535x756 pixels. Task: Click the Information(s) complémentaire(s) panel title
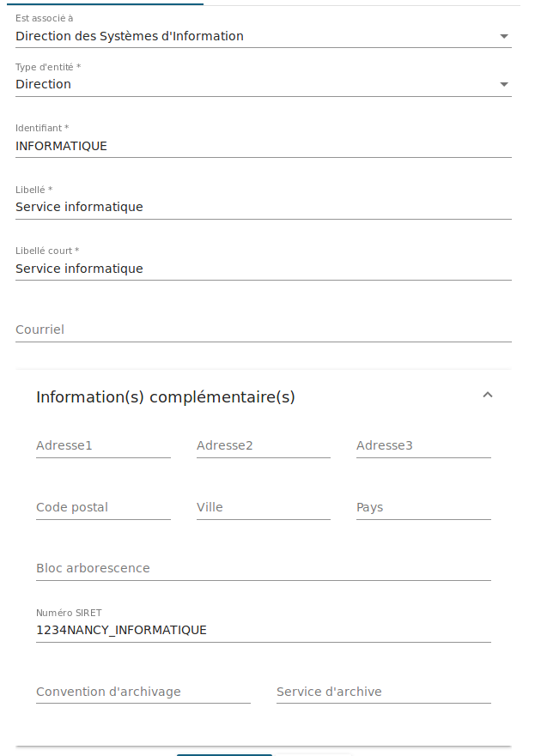pyautogui.click(x=166, y=397)
